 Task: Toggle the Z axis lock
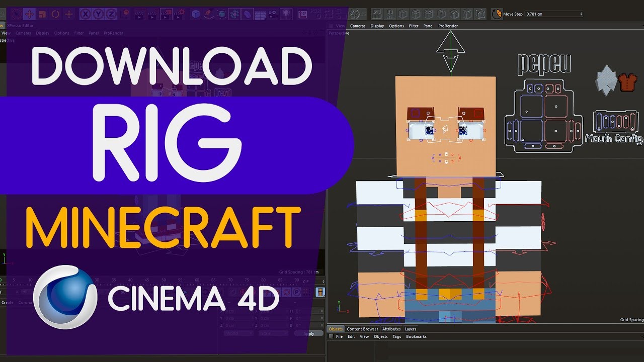111,14
